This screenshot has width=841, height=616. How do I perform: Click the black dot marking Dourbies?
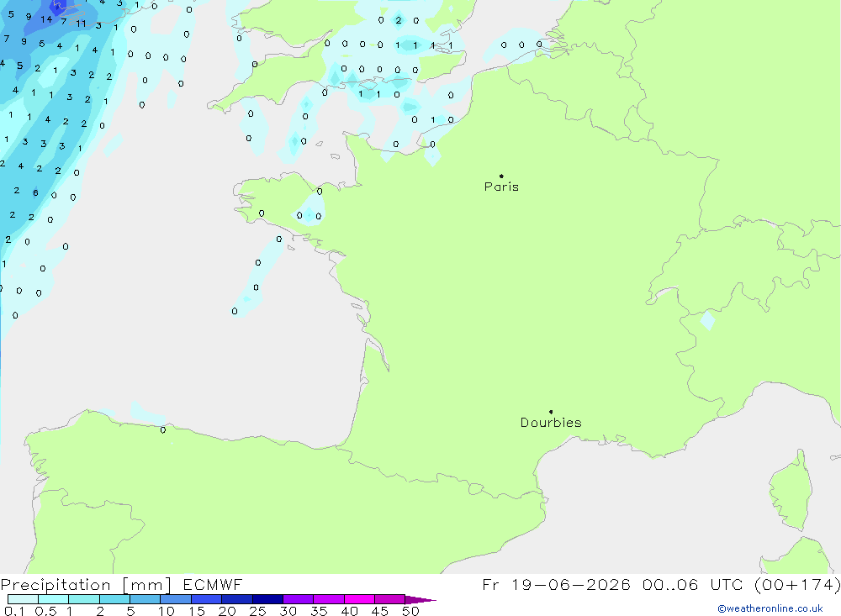[551, 412]
